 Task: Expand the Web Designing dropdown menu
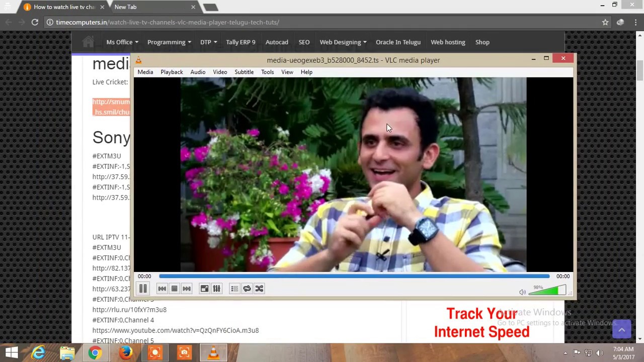tap(343, 42)
